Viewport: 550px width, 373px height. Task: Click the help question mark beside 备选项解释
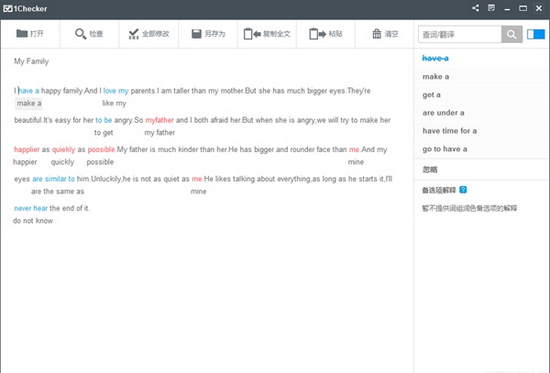(463, 190)
